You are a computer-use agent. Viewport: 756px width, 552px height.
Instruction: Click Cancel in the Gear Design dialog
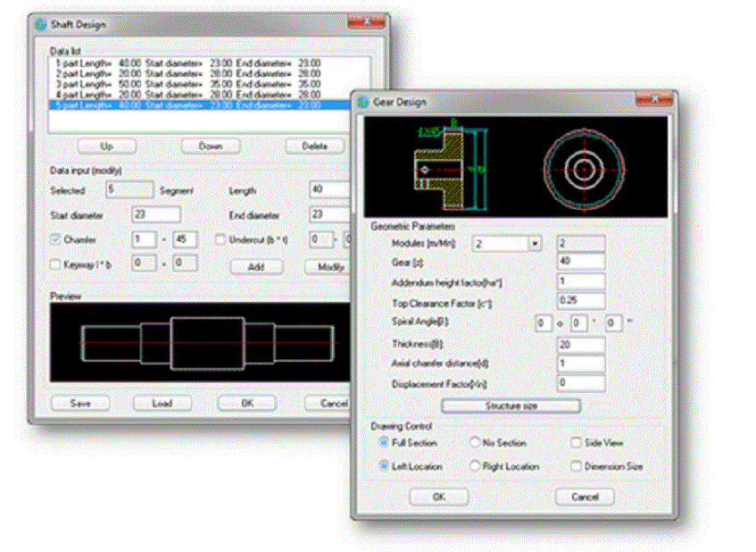coord(585,497)
